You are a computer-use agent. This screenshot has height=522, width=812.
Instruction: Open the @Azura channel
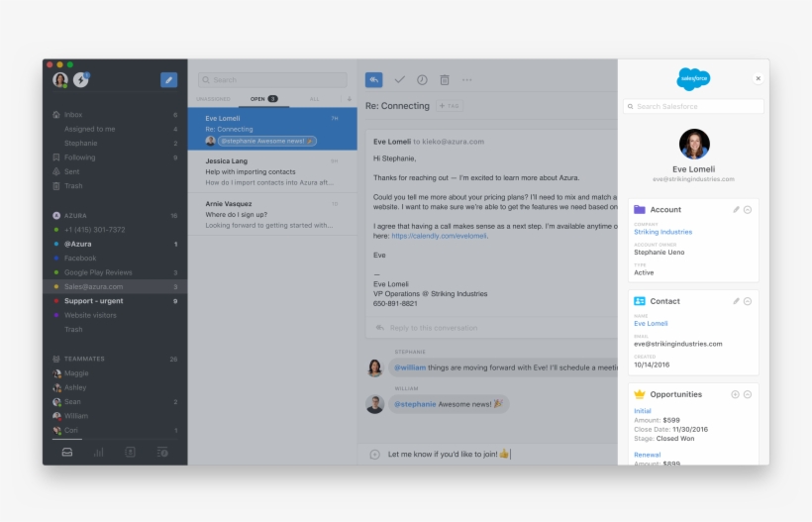click(x=115, y=244)
